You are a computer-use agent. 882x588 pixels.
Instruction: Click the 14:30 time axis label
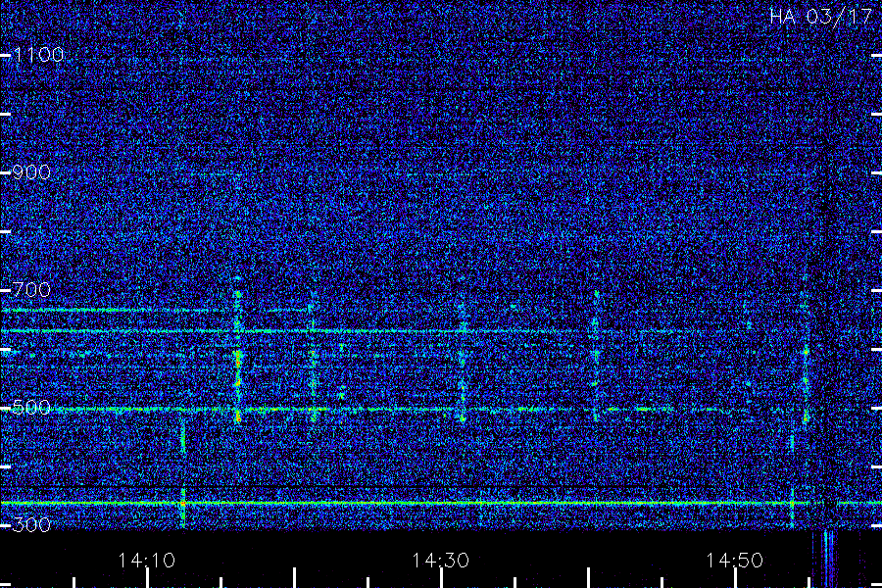[440, 561]
